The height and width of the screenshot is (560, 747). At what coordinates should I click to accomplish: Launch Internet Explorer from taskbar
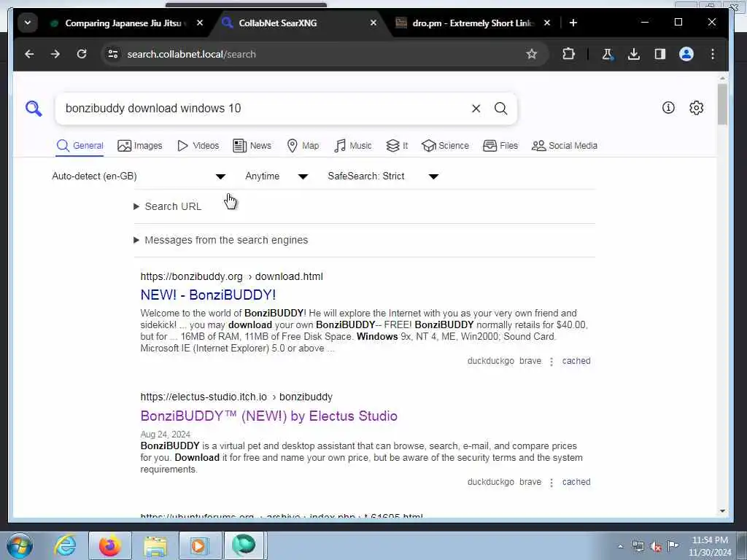(65, 545)
